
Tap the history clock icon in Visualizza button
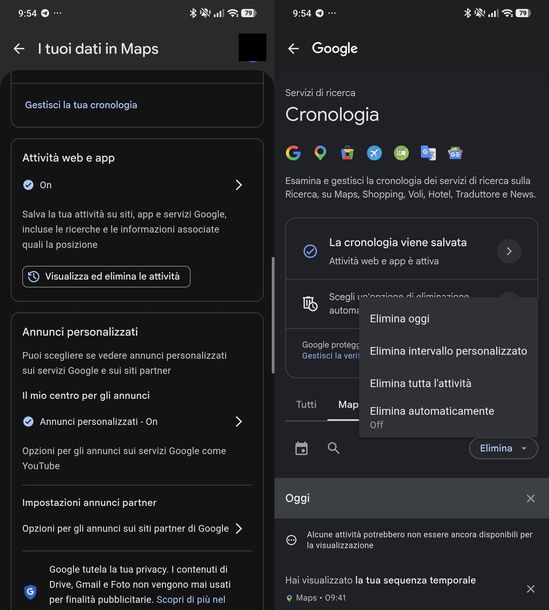(33, 277)
